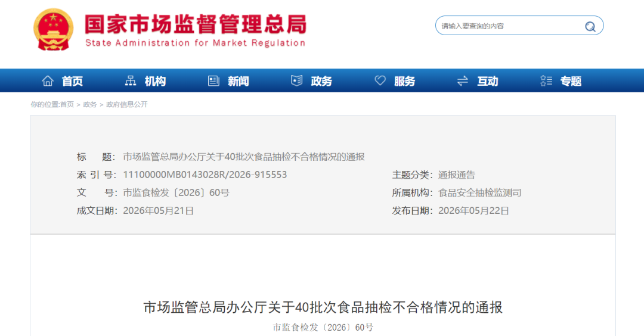Click the home icon beside 首页
This screenshot has height=336, width=644.
[x=48, y=81]
